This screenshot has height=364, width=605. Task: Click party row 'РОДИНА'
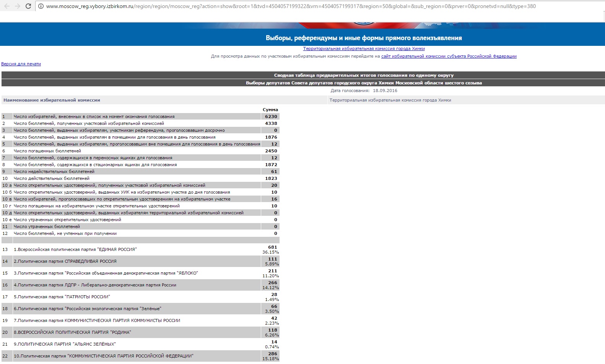click(72, 332)
